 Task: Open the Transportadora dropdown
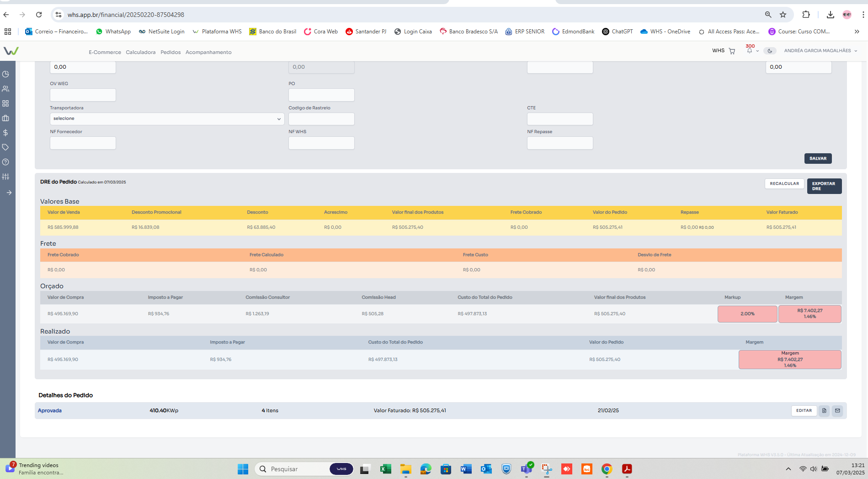(x=167, y=119)
